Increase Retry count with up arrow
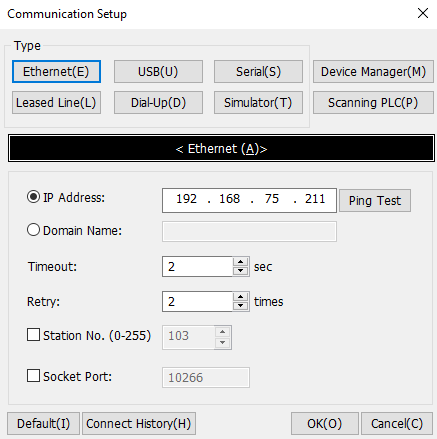Screen dimensions: 437x439 241,297
